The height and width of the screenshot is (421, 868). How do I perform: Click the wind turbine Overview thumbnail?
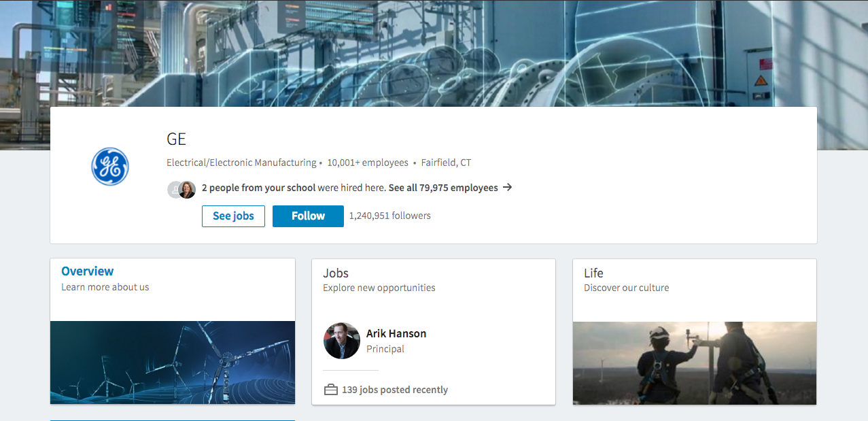(173, 363)
